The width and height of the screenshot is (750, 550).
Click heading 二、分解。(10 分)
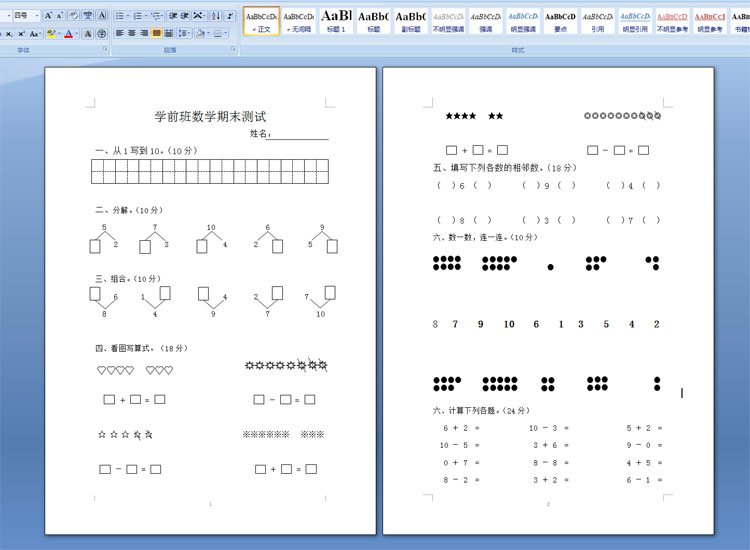(129, 210)
